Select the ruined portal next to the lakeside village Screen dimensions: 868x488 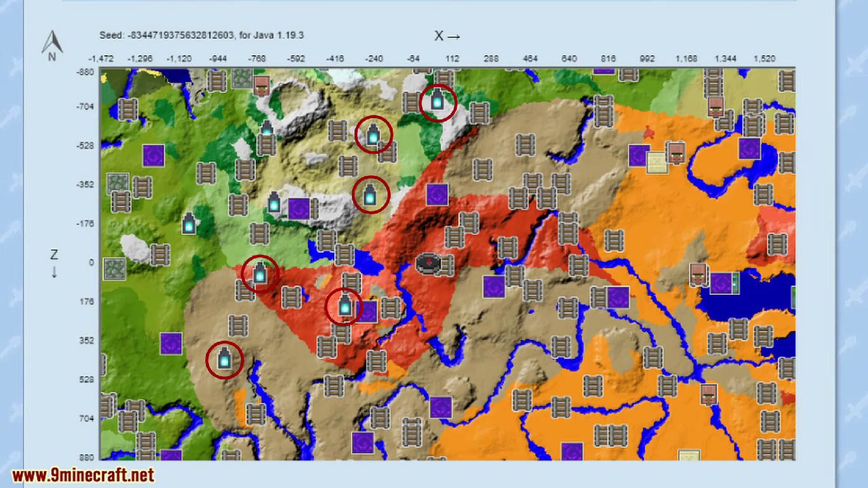pyautogui.click(x=721, y=283)
